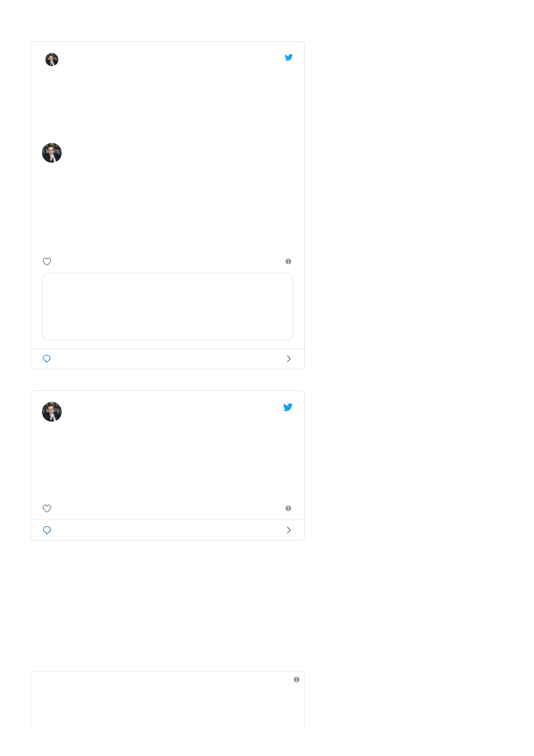The height and width of the screenshot is (756, 534).
Task: Expand the first tweet's conversation via the right chevron
Action: pos(289,359)
